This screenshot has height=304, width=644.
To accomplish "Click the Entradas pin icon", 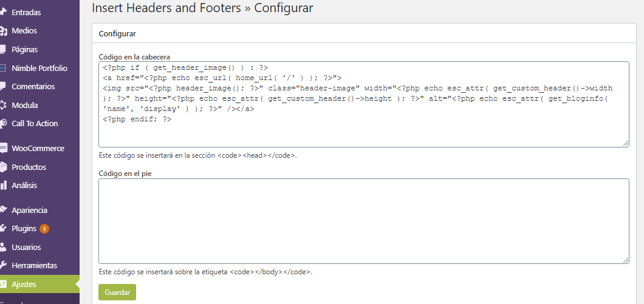I will coord(3,12).
